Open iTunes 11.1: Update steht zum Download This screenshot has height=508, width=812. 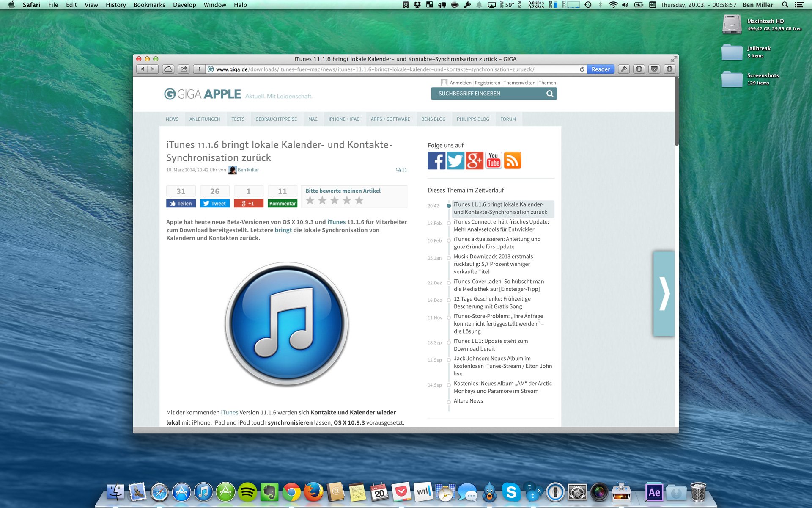(491, 345)
